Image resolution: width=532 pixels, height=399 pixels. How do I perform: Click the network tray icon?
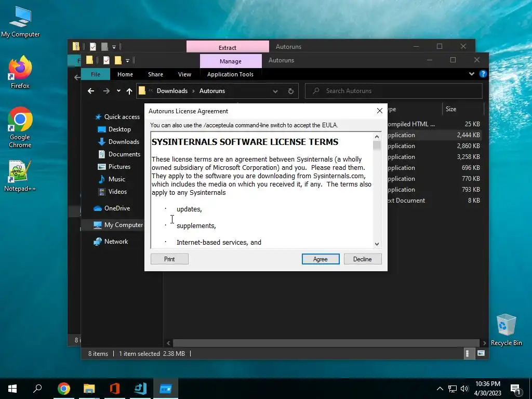pyautogui.click(x=453, y=389)
